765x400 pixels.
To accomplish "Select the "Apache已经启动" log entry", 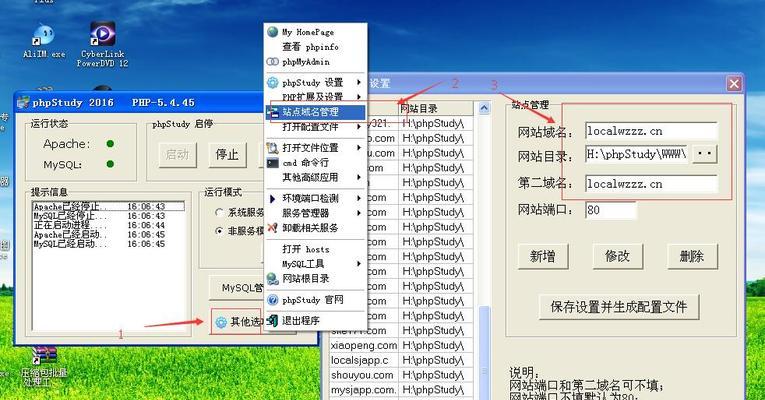I will point(109,235).
